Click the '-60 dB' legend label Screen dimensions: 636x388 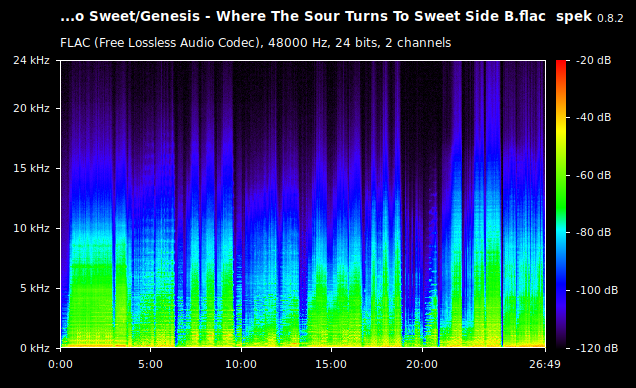coord(593,176)
